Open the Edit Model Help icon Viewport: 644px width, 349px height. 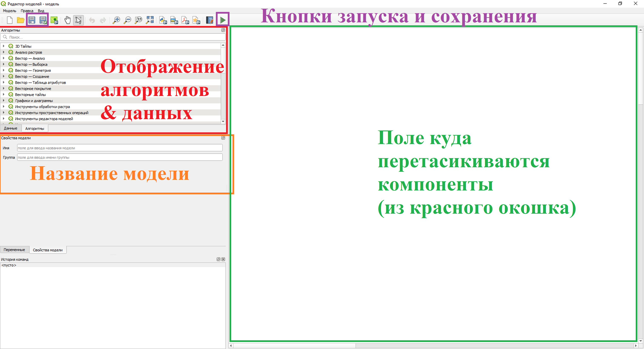tap(209, 20)
